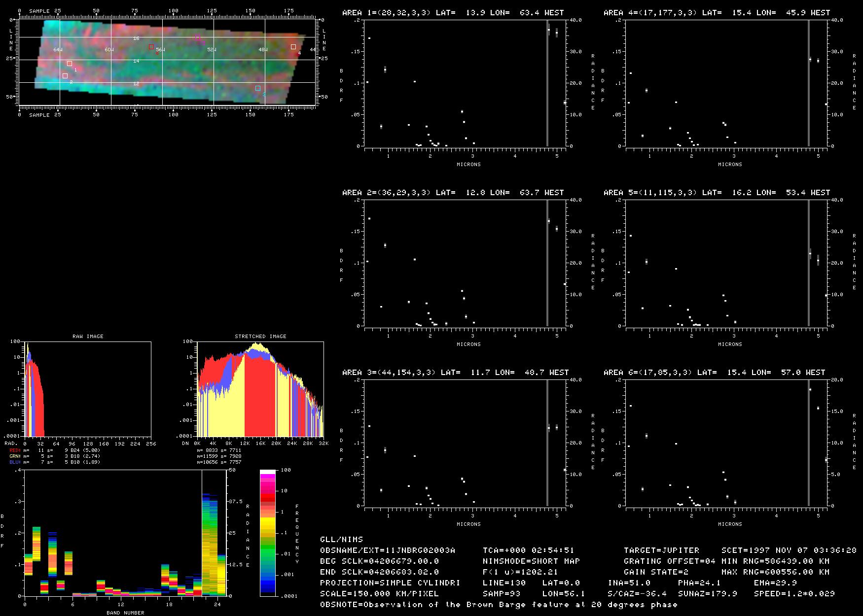Click the AREA 5 spectrum plot title
This screenshot has height=616, width=863.
(x=714, y=193)
